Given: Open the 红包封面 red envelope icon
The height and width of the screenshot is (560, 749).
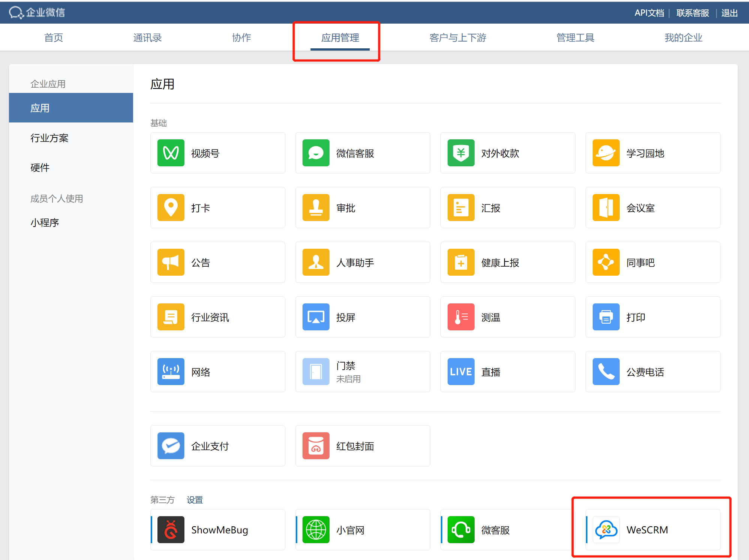Looking at the screenshot, I should 316,446.
